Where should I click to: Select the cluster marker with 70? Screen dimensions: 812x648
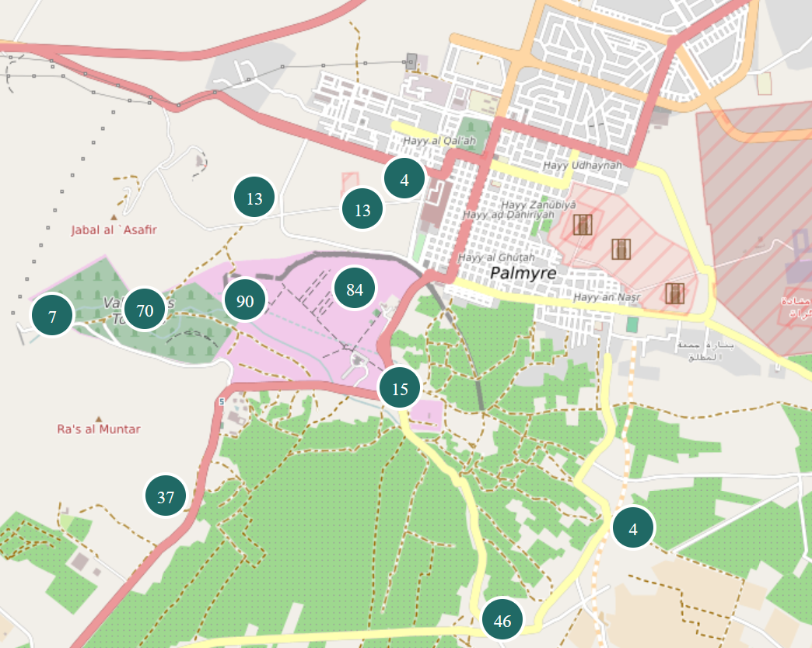tap(145, 311)
